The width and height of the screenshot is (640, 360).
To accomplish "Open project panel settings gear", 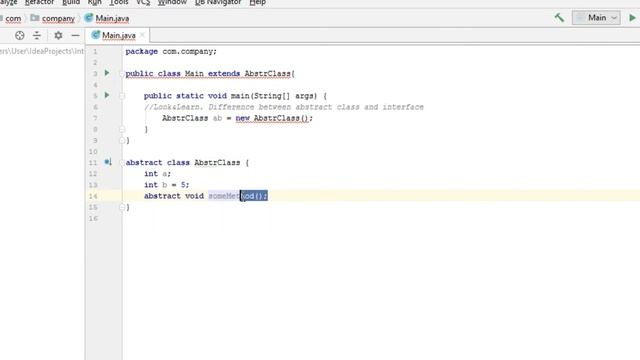I will pyautogui.click(x=58, y=36).
